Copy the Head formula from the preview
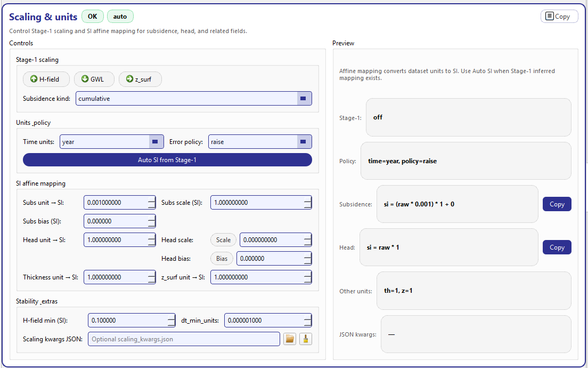The height and width of the screenshot is (368, 588). pyautogui.click(x=557, y=247)
